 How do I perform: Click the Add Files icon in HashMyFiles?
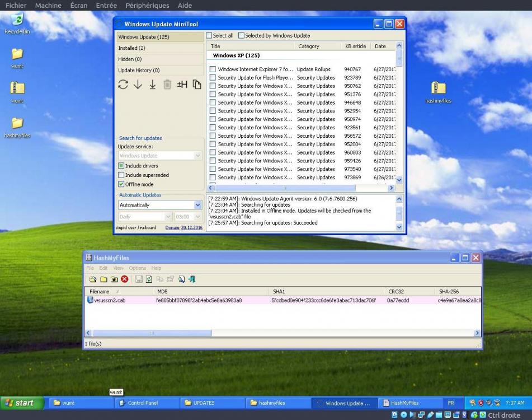(x=93, y=279)
